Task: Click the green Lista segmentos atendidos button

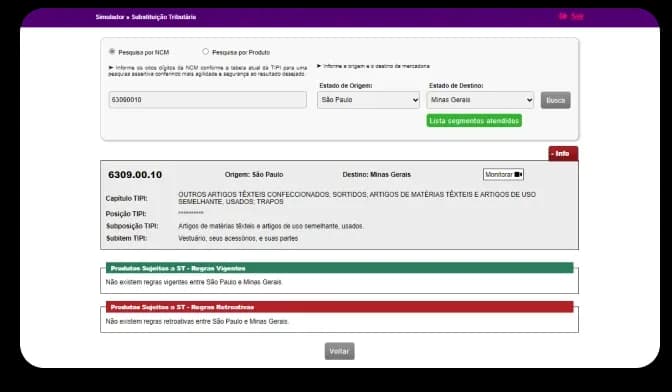Action: coord(474,121)
